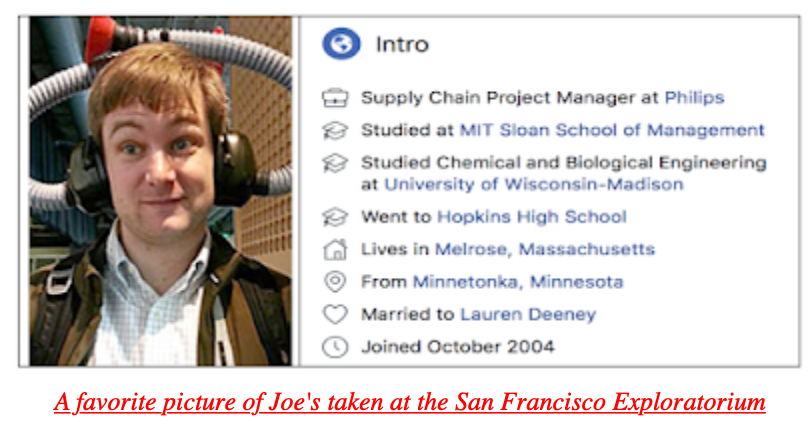The height and width of the screenshot is (426, 811).
Task: Open the Philips employer link
Action: tap(694, 98)
